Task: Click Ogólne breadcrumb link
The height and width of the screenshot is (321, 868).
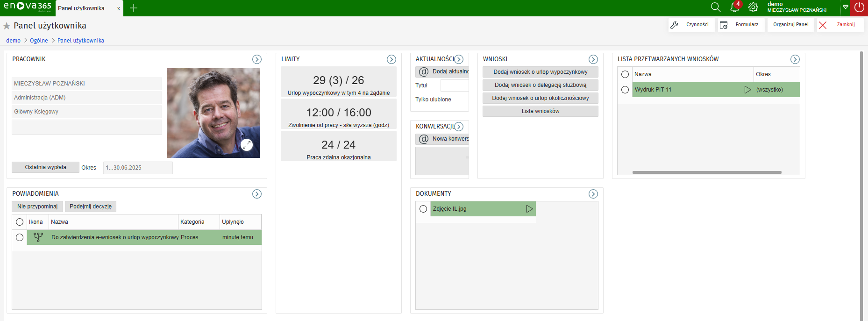Action: [39, 41]
